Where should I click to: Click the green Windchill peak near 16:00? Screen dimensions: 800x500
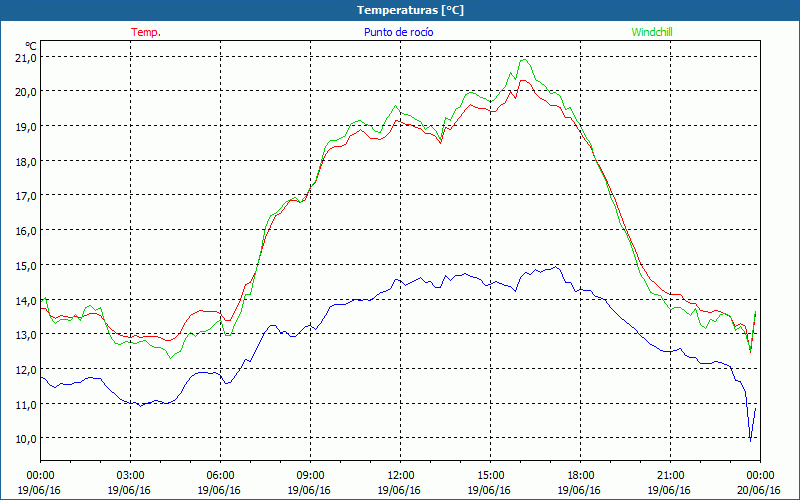click(x=524, y=60)
